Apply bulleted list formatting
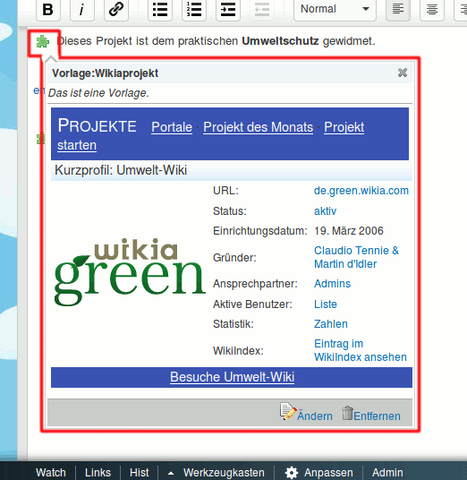This screenshot has height=480, width=467. coord(160,10)
